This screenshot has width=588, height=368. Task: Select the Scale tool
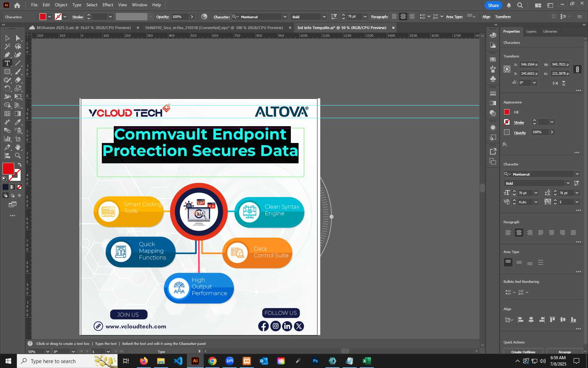(18, 88)
